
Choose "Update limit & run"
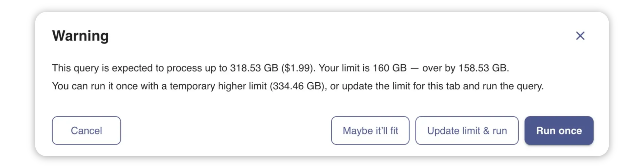click(467, 130)
